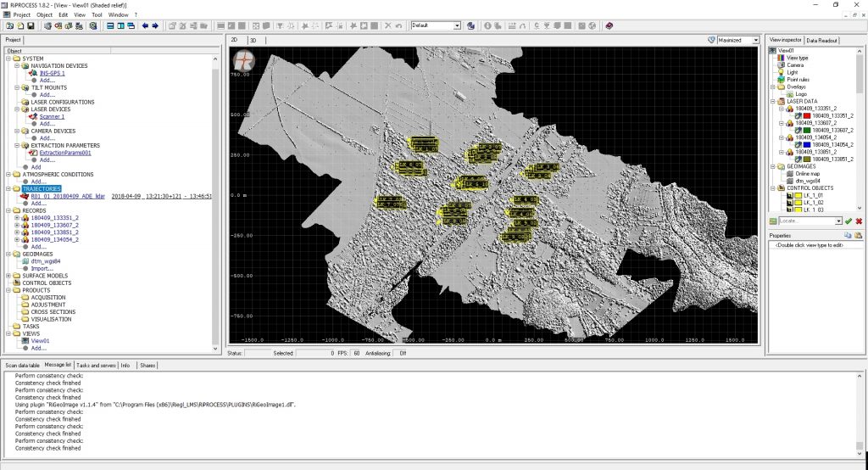The width and height of the screenshot is (868, 470).
Task: Click the red color swatch for 180409_133351_2
Action: pos(807,116)
